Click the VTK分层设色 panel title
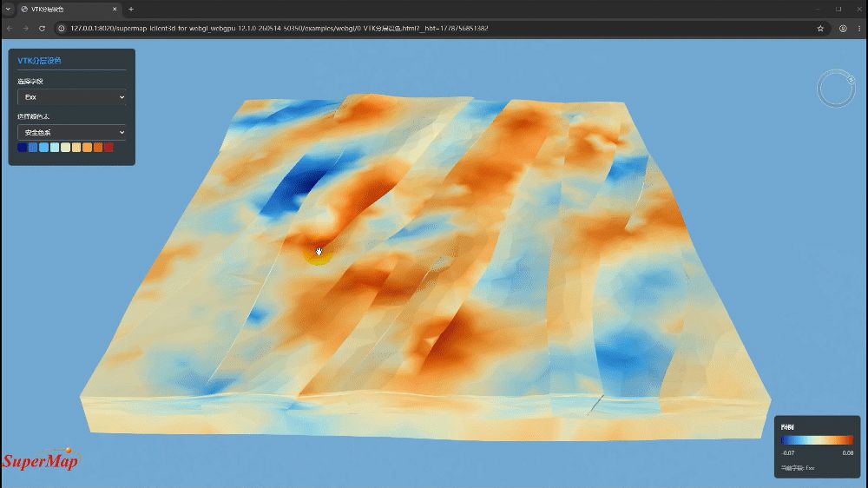 click(x=39, y=61)
